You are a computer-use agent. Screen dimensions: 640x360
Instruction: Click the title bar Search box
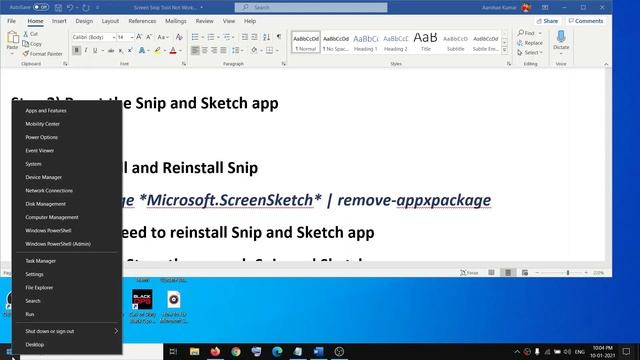point(311,7)
